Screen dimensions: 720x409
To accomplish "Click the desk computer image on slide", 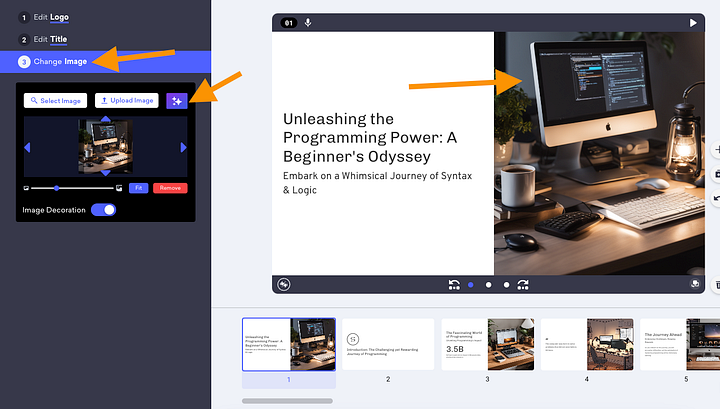I will click(x=600, y=153).
